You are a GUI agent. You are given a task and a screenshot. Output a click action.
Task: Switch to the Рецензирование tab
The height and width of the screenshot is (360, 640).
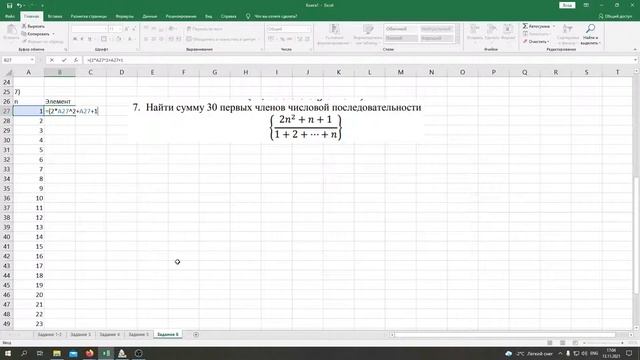[181, 16]
